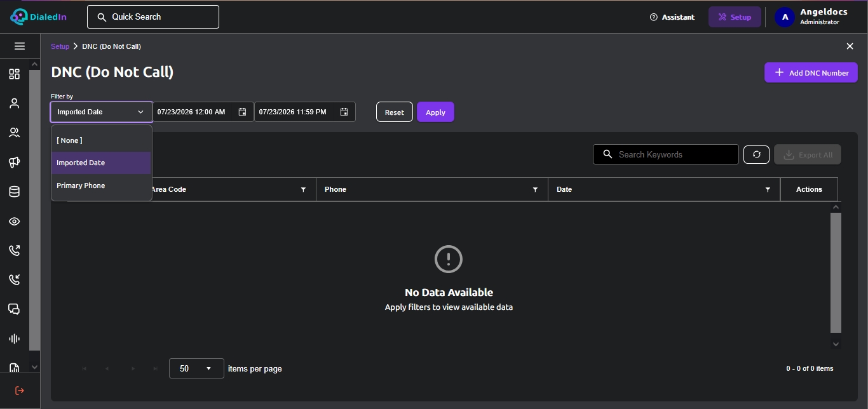Open the inbound call icon in sidebar

14,279
